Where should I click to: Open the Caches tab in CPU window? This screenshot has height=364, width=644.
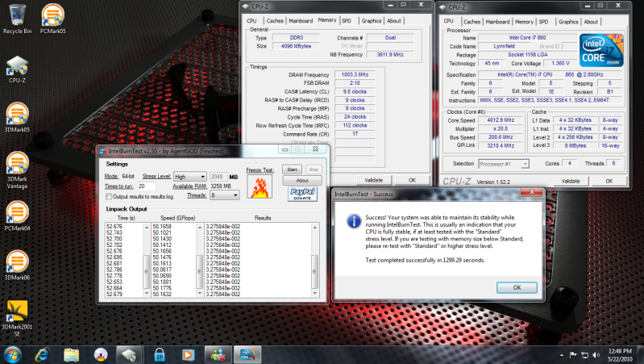click(472, 22)
